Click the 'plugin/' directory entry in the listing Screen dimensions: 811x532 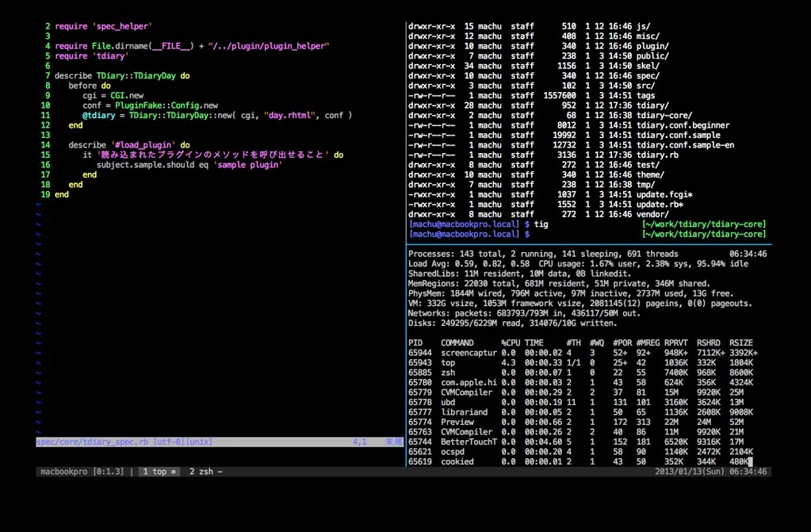pos(652,46)
